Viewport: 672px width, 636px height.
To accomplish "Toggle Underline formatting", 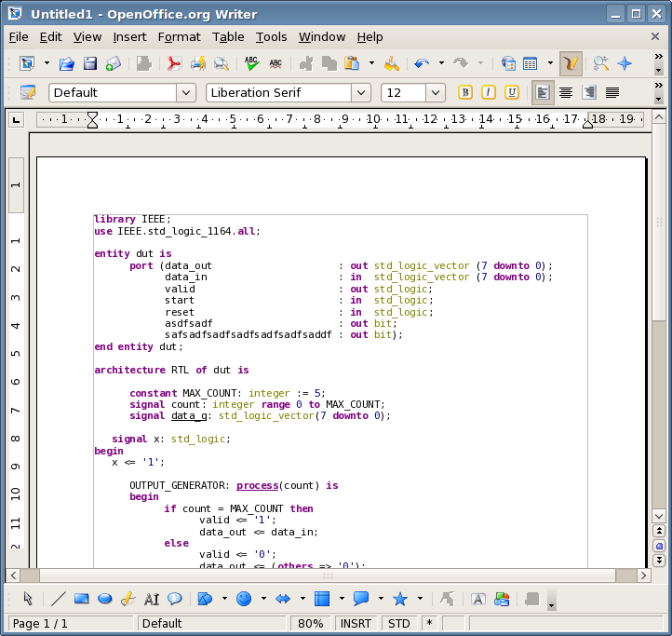I will coord(512,92).
